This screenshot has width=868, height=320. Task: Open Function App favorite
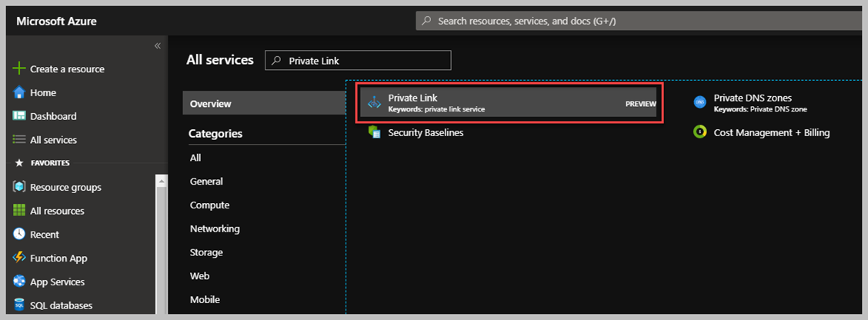[x=58, y=258]
